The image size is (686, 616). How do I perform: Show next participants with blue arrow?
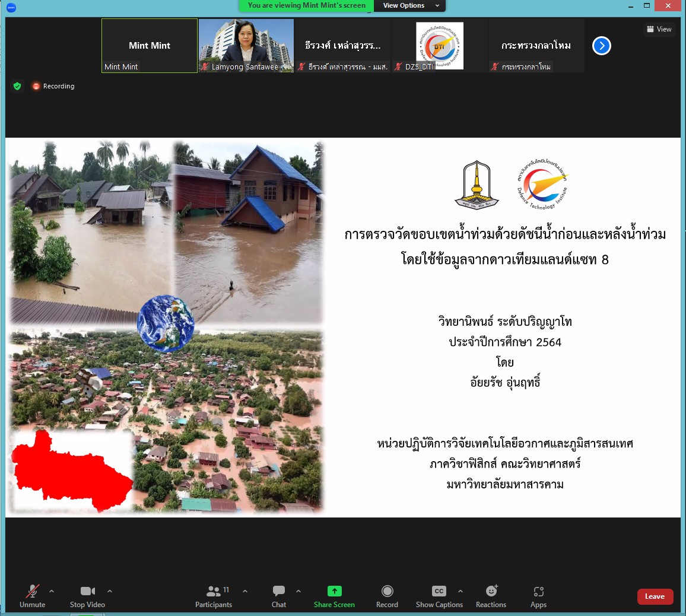tap(602, 46)
